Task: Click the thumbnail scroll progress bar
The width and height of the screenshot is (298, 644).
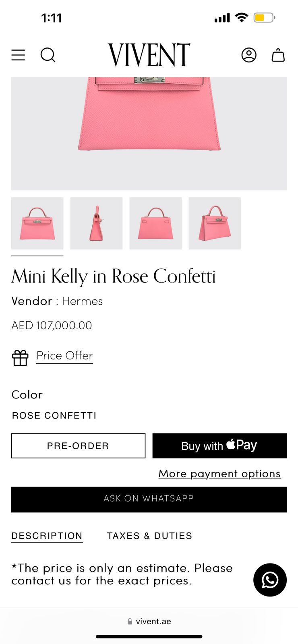Action: tap(37, 255)
